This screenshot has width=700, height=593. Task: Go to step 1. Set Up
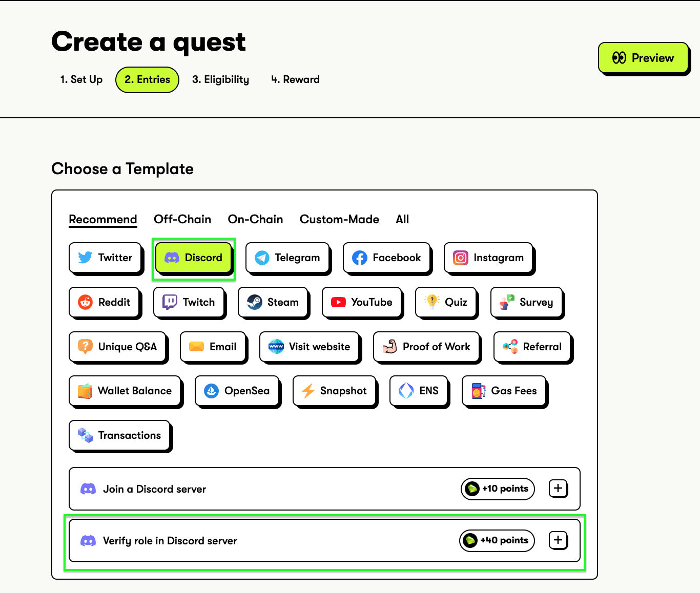81,79
